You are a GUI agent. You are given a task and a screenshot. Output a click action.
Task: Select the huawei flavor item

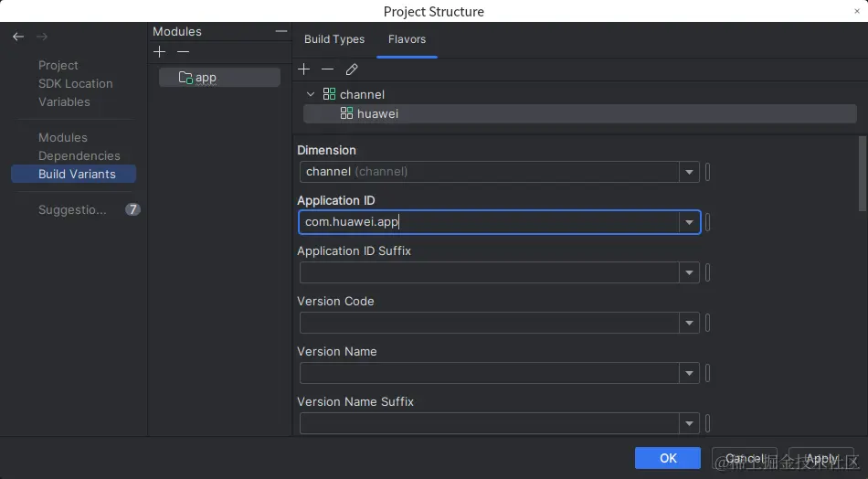pos(377,113)
